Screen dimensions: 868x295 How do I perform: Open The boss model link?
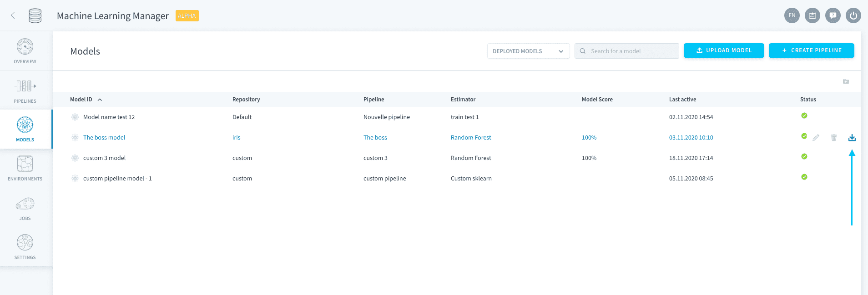pyautogui.click(x=104, y=137)
